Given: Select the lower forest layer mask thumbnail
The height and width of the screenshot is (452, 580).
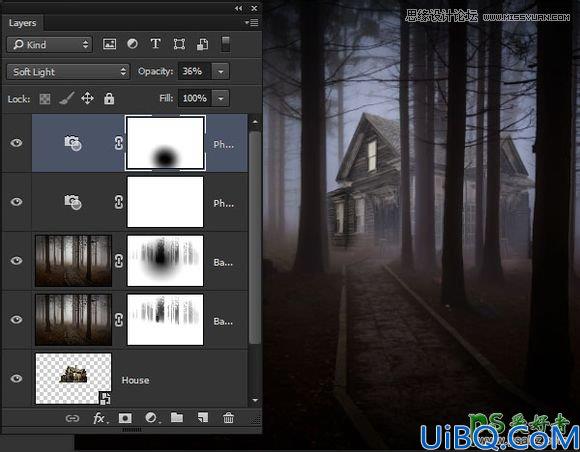Looking at the screenshot, I should click(x=165, y=320).
